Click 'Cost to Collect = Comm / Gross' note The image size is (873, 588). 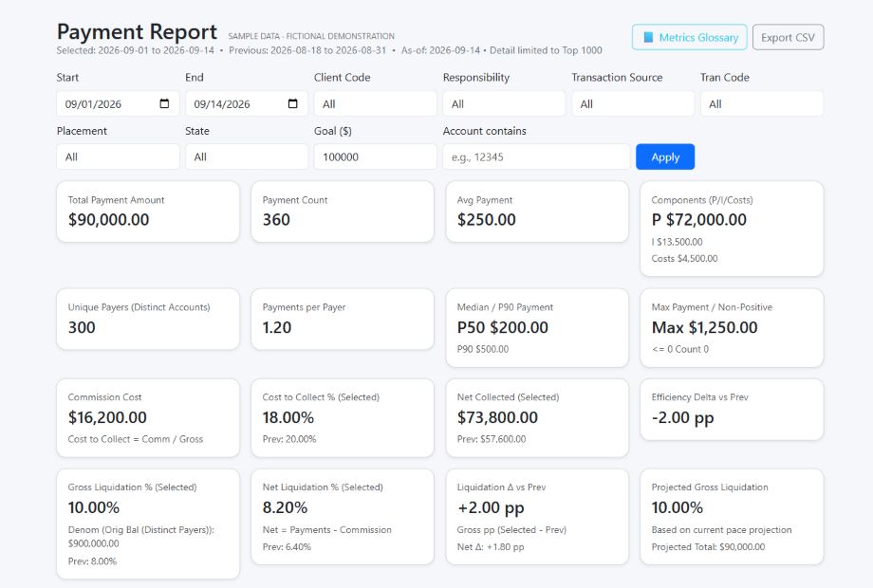point(136,439)
